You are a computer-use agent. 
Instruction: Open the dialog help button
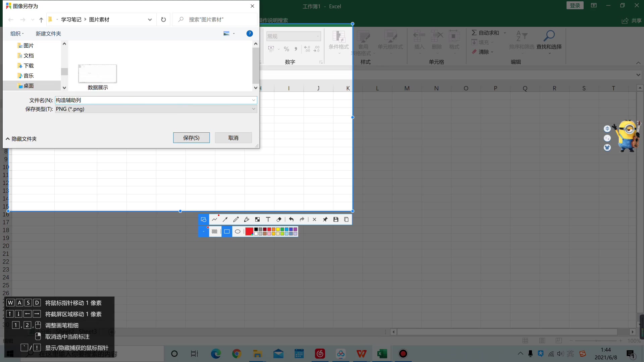250,34
